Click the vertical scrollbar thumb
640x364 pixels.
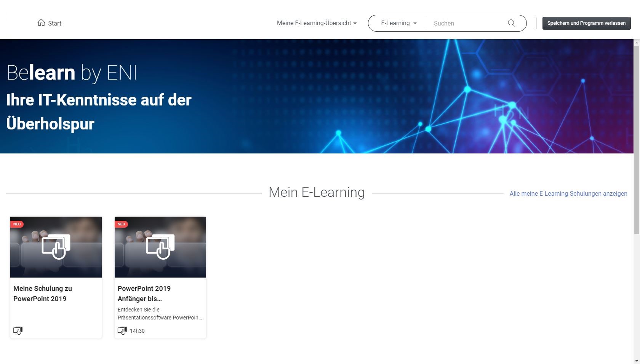point(637,140)
